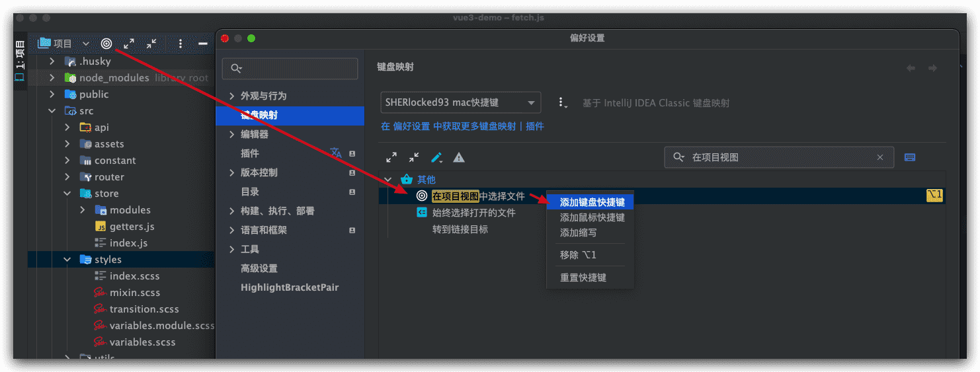Screen dimensions: 980x372
Task: Open keymap actions menu (three dots with arrow)
Action: pos(562,102)
